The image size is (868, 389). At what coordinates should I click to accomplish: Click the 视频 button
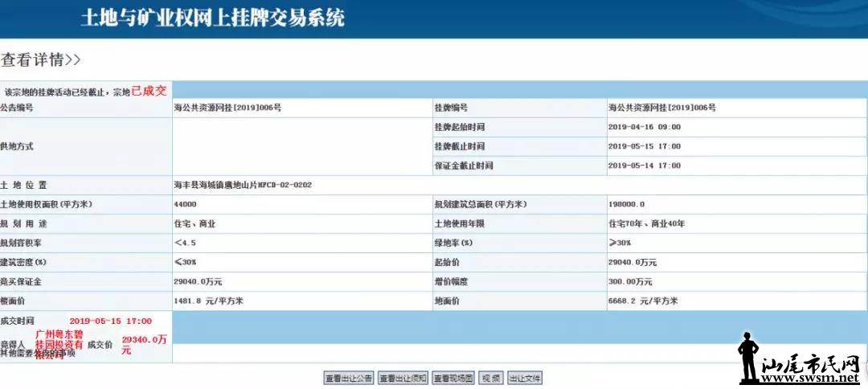490,378
